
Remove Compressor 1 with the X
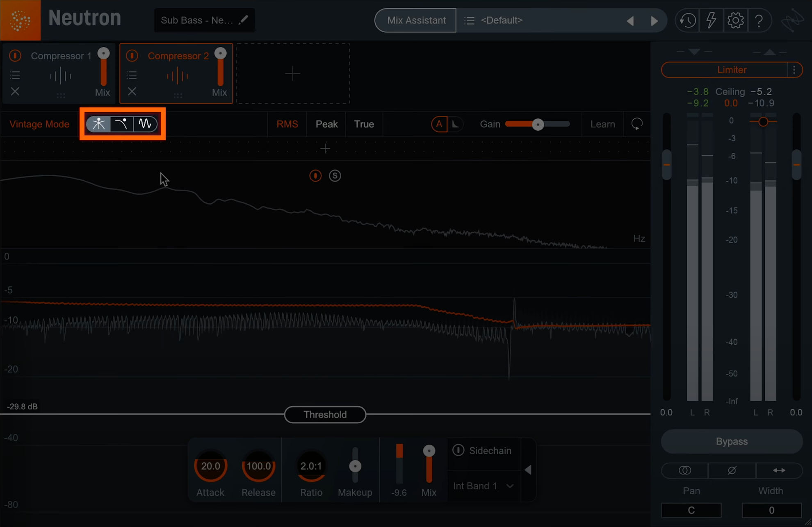tap(15, 91)
